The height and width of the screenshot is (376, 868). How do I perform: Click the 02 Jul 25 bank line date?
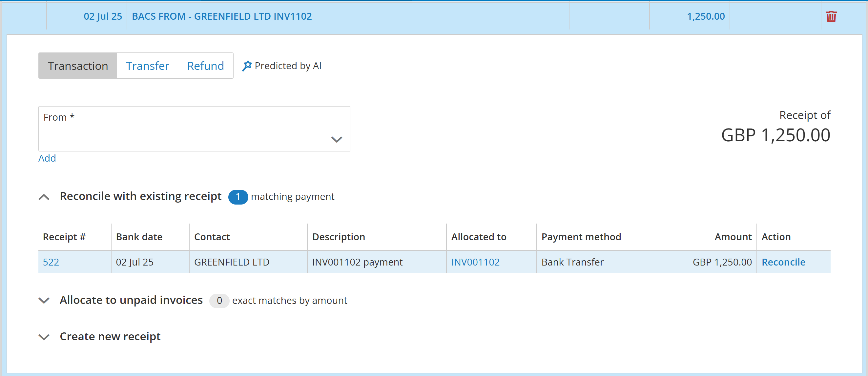pyautogui.click(x=102, y=16)
